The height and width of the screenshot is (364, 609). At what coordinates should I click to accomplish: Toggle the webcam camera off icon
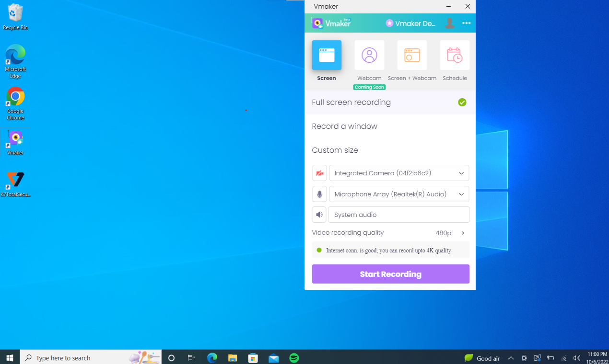coord(319,173)
